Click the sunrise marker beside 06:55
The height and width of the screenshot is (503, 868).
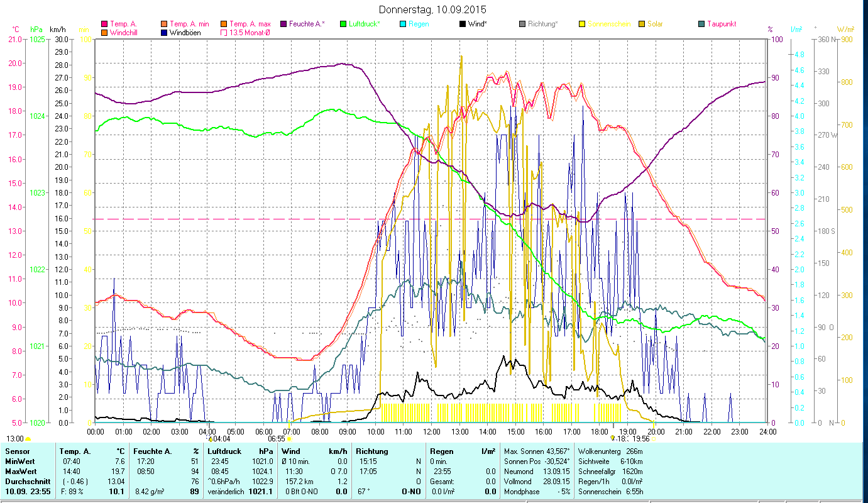point(289,439)
